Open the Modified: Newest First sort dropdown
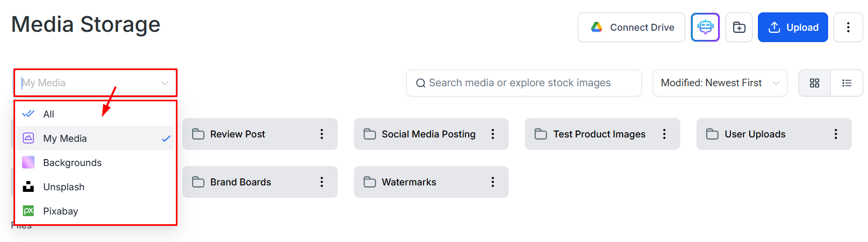 click(720, 83)
